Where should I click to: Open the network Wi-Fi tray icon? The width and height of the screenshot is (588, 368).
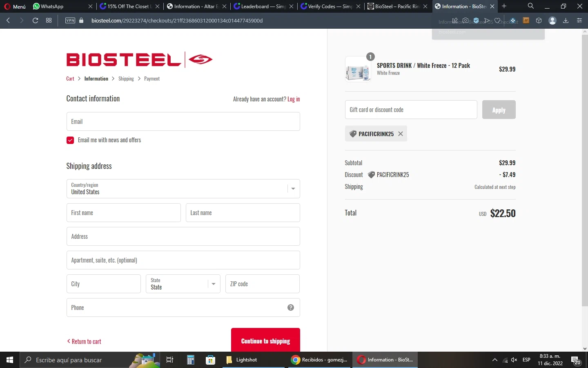tap(505, 360)
